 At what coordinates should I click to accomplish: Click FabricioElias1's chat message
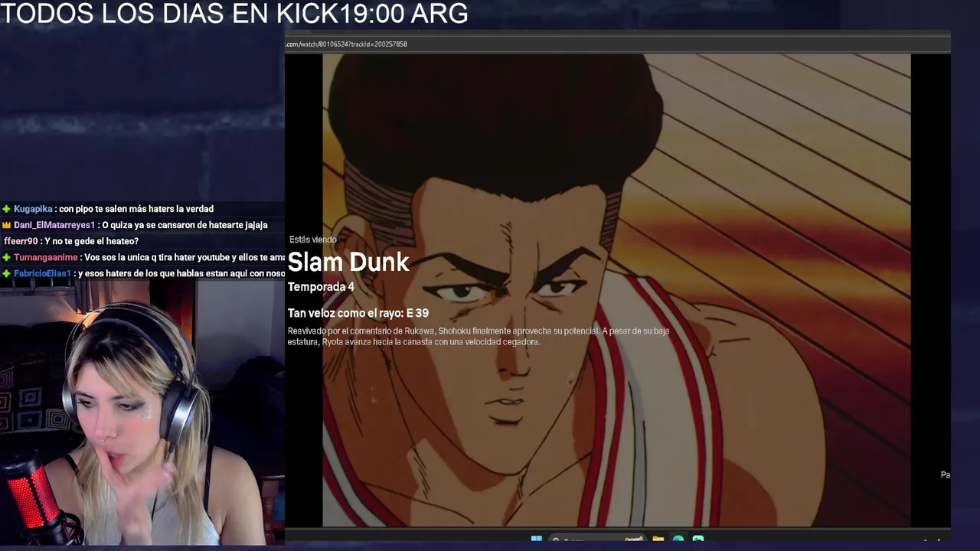144,273
